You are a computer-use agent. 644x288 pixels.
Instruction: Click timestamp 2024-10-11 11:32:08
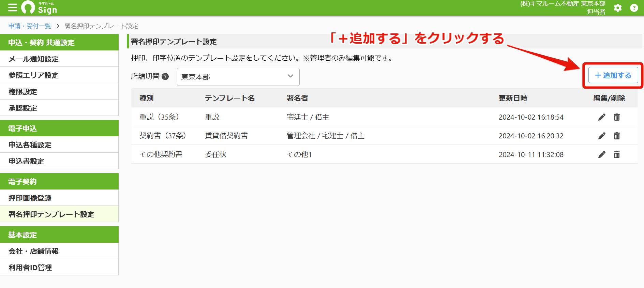[531, 154]
